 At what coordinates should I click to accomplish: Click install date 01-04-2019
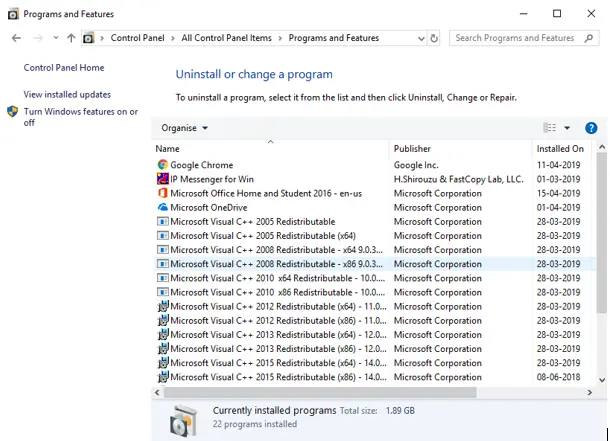pos(558,207)
